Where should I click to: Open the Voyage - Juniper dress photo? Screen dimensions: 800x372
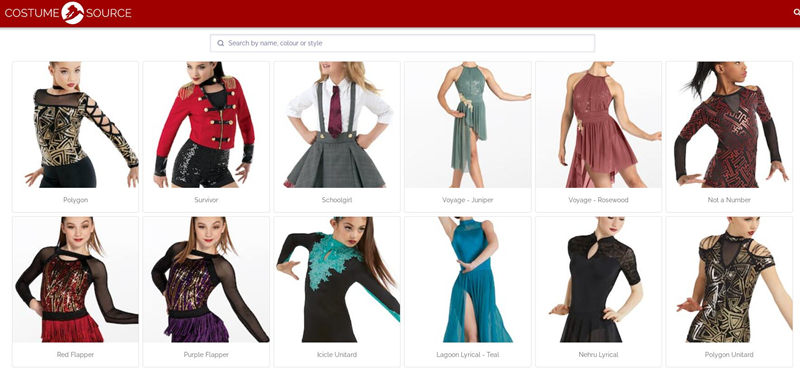468,125
